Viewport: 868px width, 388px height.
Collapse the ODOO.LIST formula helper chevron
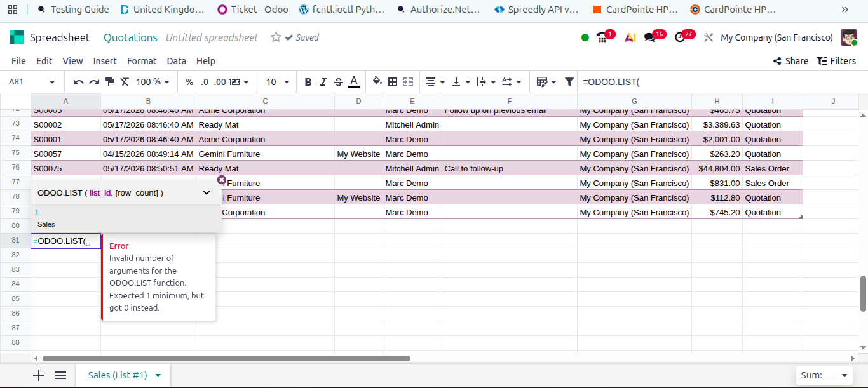(x=207, y=193)
